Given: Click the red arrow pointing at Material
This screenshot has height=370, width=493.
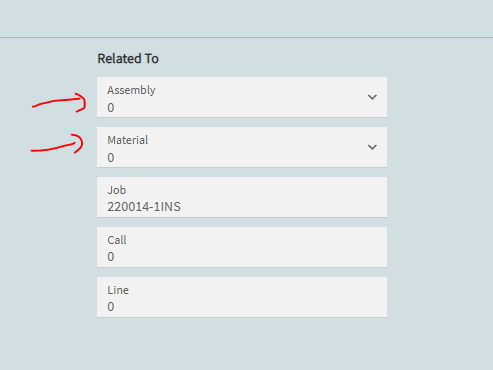Looking at the screenshot, I should click(x=57, y=144).
